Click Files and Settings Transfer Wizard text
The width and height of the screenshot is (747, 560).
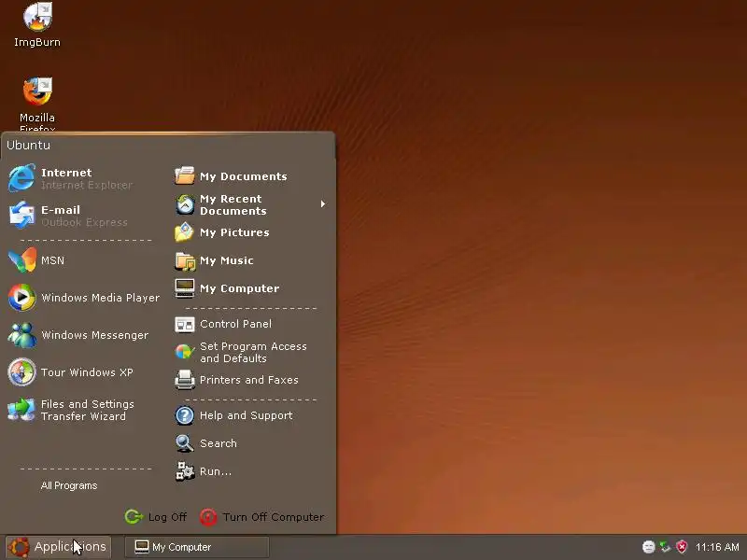(x=88, y=410)
